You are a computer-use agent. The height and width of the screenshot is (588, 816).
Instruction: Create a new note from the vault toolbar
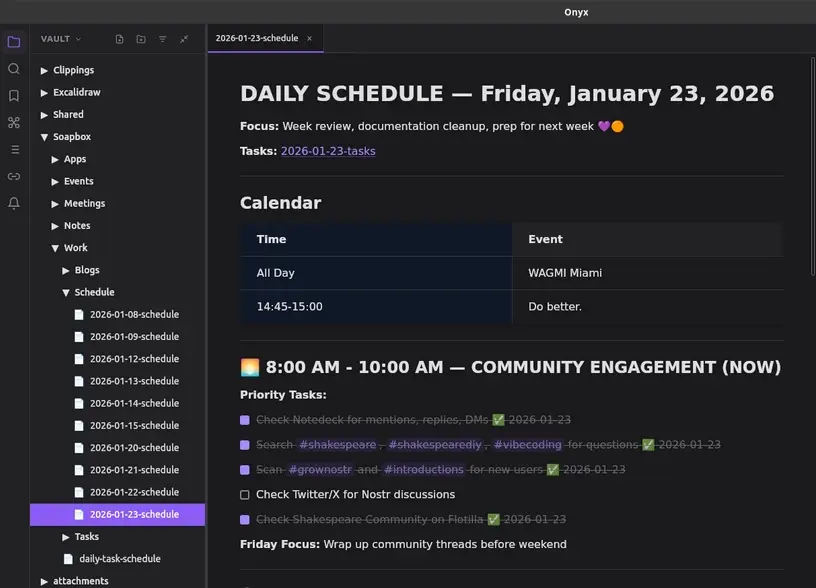[119, 39]
